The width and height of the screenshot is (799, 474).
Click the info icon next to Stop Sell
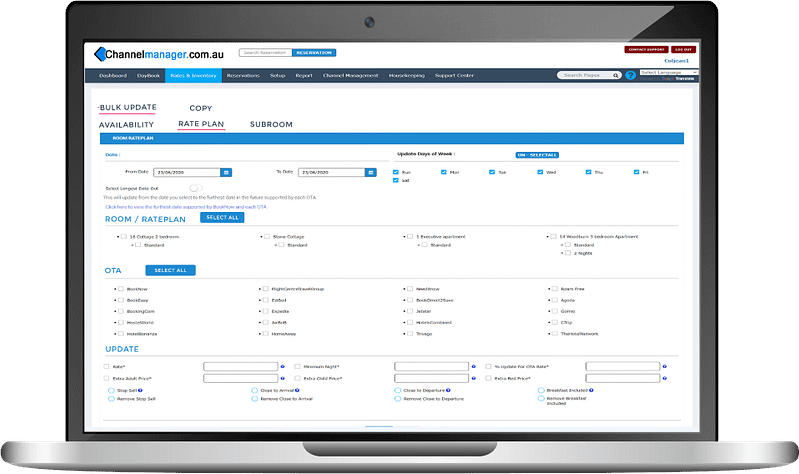click(x=140, y=390)
